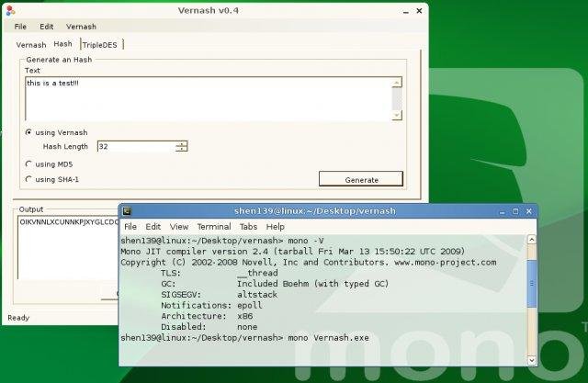Viewport: 588px width, 383px height.
Task: Decrease Hash Length with the down stepper
Action: 182,149
